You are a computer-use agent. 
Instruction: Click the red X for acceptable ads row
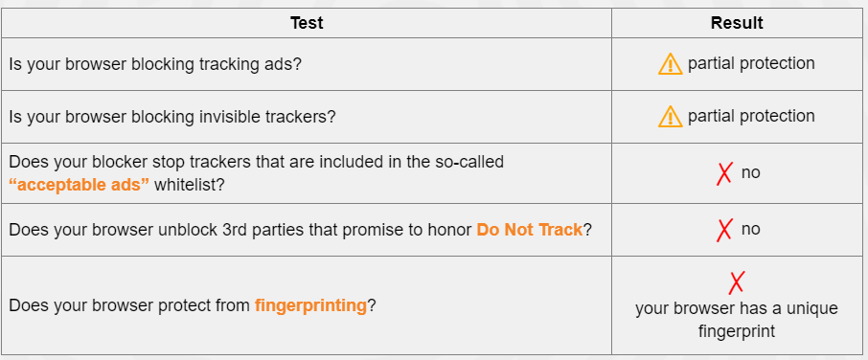click(x=724, y=173)
